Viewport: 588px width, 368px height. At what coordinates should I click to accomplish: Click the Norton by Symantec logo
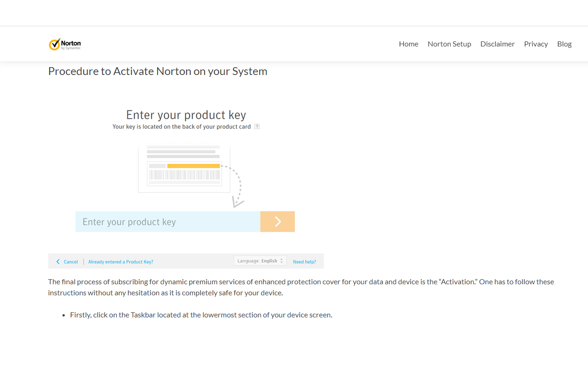coord(65,44)
